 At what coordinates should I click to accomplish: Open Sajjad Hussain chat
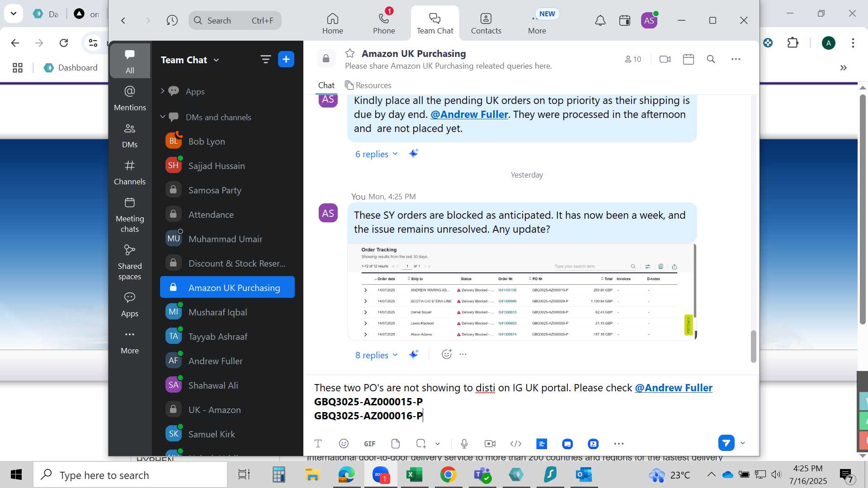click(x=227, y=165)
